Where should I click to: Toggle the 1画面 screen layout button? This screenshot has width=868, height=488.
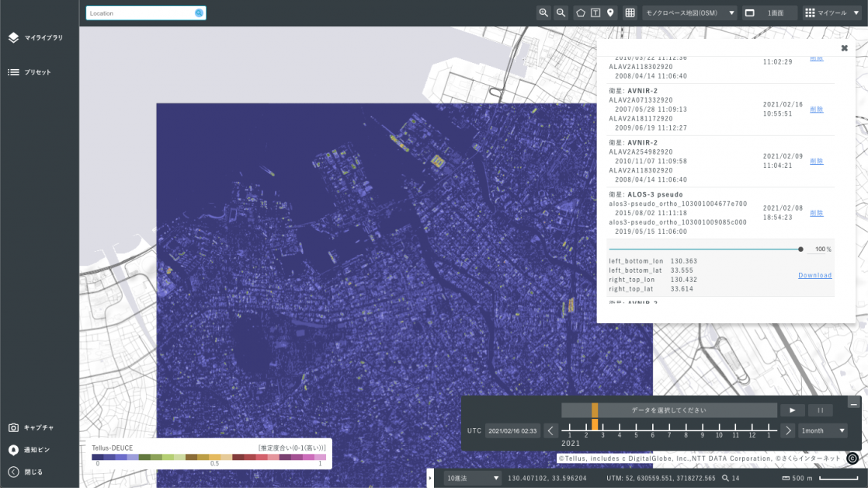pyautogui.click(x=769, y=12)
